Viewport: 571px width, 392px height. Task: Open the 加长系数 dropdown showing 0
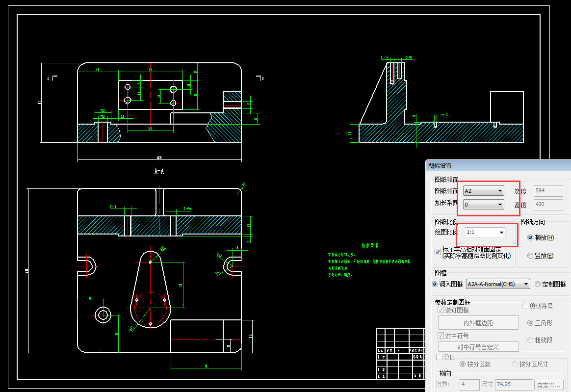coord(483,205)
